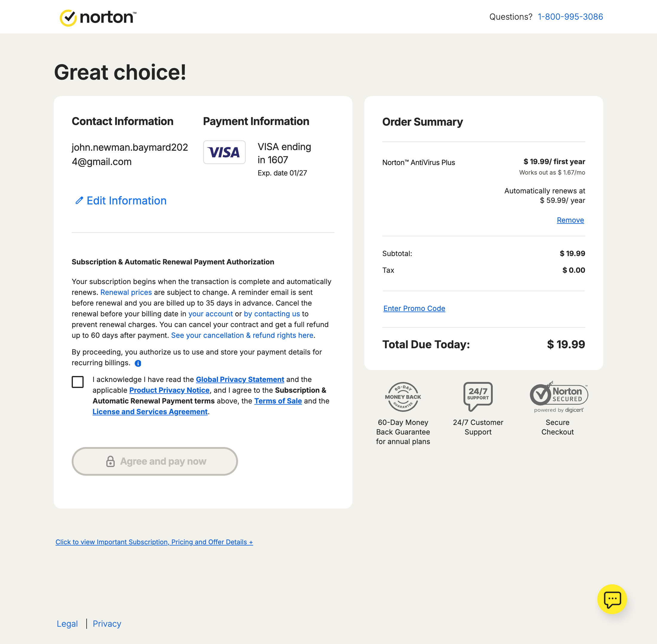Expand Important Subscription, Pricing and Offer Details
The width and height of the screenshot is (657, 644).
click(154, 542)
